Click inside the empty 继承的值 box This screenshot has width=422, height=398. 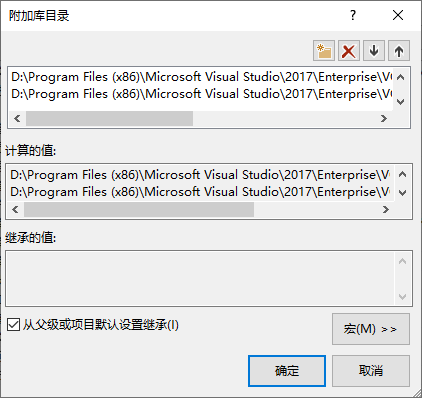click(200, 278)
